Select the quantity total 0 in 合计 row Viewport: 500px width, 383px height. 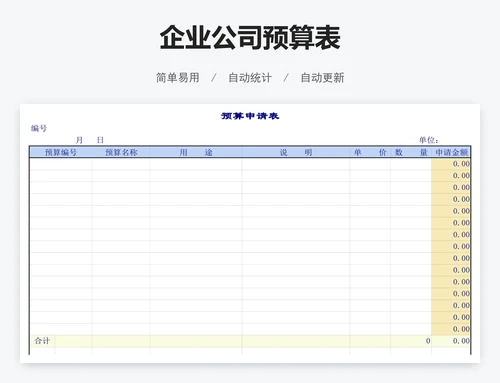(x=428, y=341)
